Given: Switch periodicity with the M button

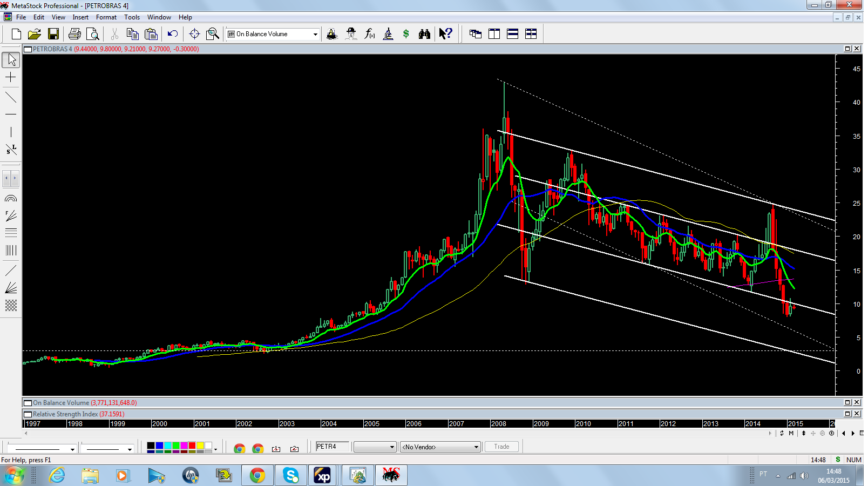Looking at the screenshot, I should coord(791,433).
